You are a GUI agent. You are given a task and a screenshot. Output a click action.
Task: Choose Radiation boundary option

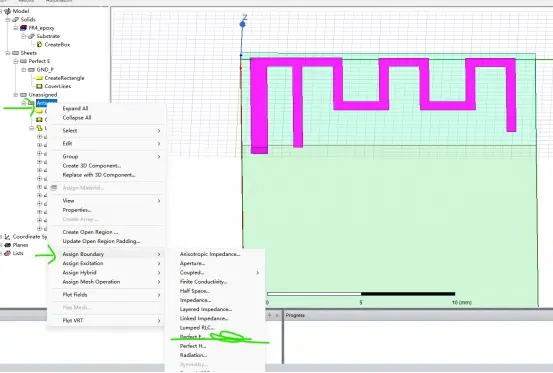pos(193,355)
